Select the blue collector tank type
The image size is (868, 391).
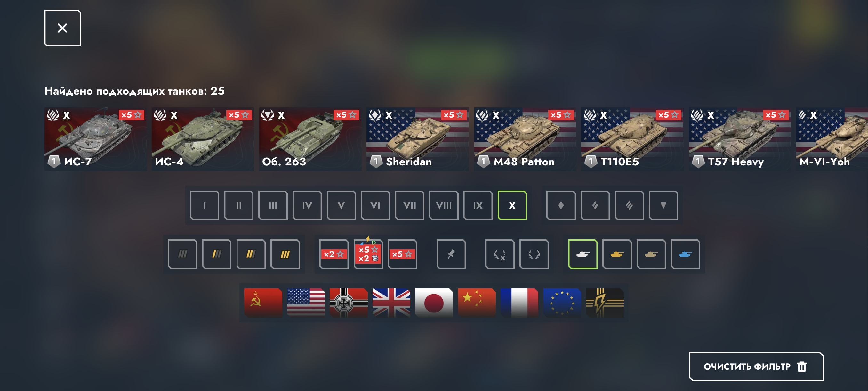(685, 254)
